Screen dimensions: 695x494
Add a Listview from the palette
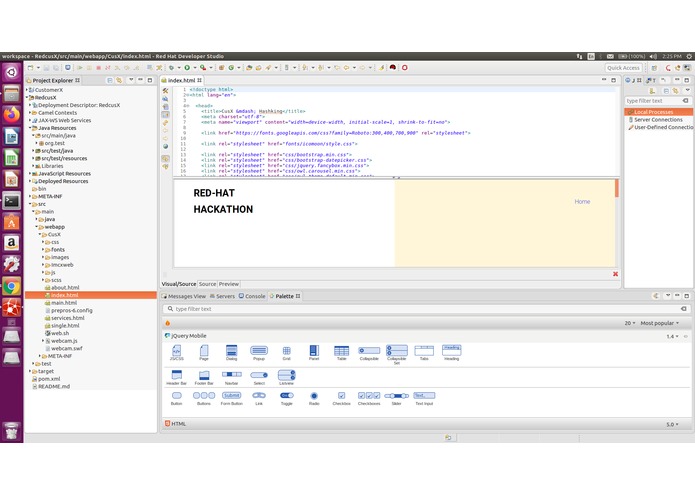286,377
